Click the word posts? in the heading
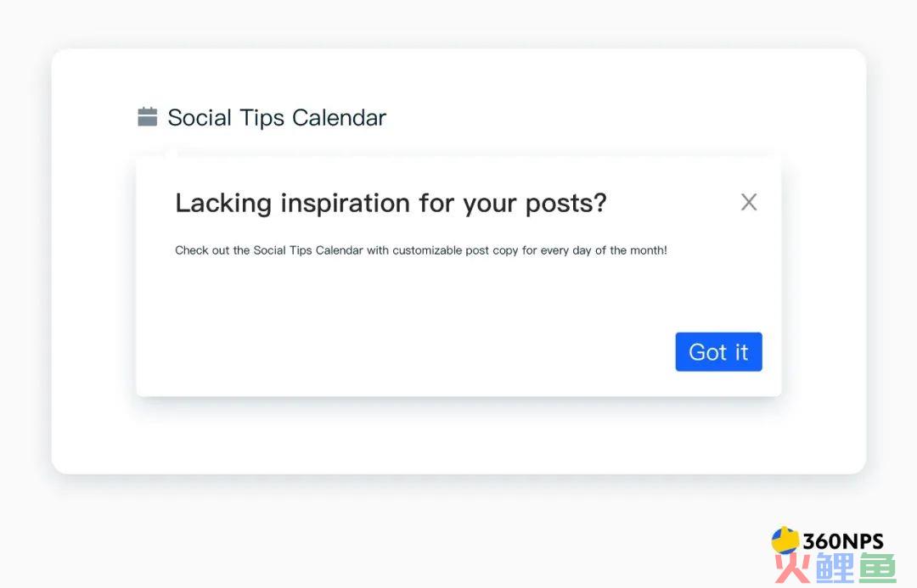This screenshot has height=588, width=917. coord(565,204)
